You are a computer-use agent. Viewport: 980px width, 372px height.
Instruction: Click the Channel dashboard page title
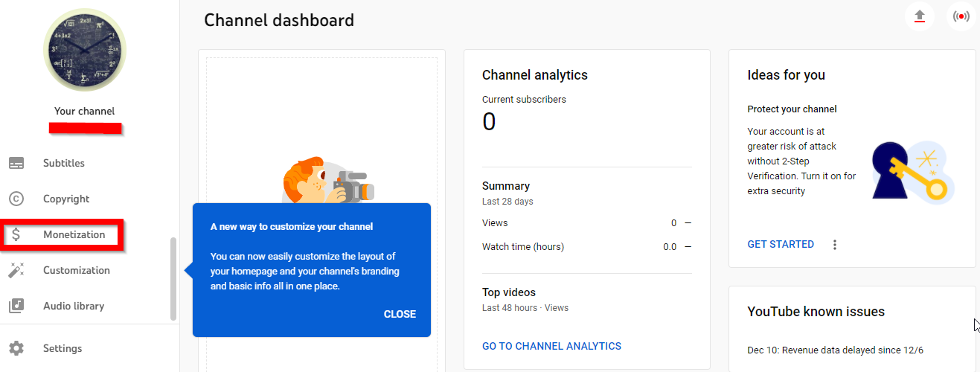coord(279,20)
